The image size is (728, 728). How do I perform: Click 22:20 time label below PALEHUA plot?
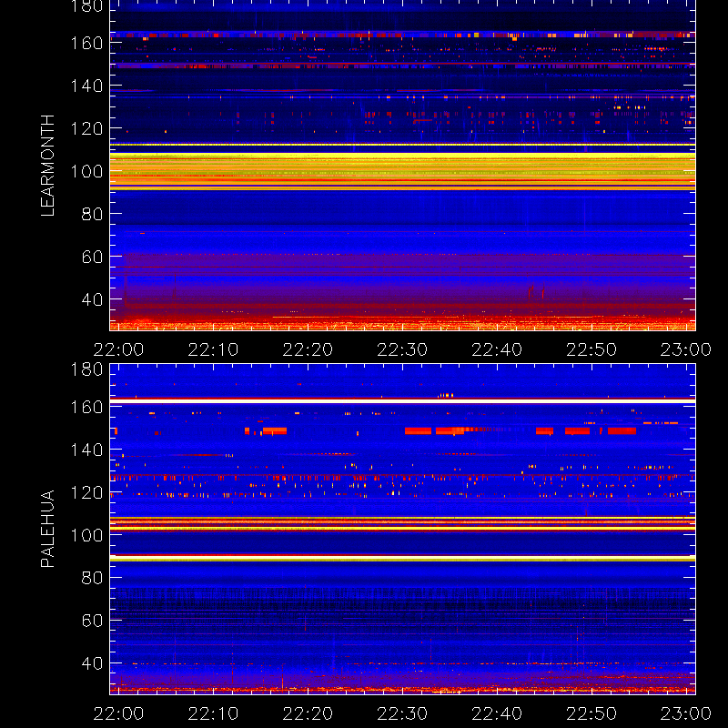click(308, 713)
